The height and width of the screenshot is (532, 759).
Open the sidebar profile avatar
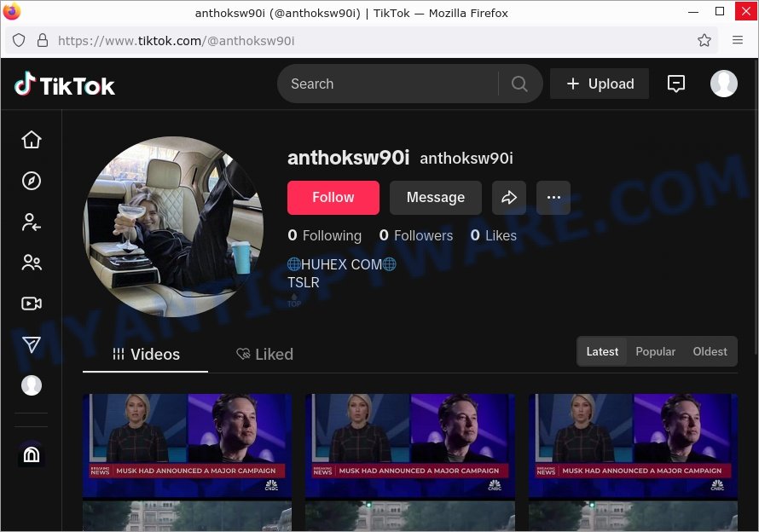[x=32, y=385]
